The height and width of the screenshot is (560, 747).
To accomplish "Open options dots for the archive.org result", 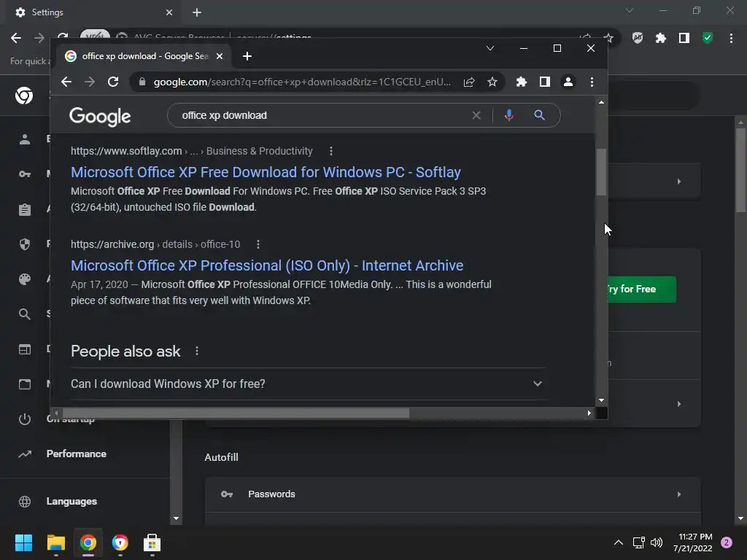I will [x=258, y=244].
